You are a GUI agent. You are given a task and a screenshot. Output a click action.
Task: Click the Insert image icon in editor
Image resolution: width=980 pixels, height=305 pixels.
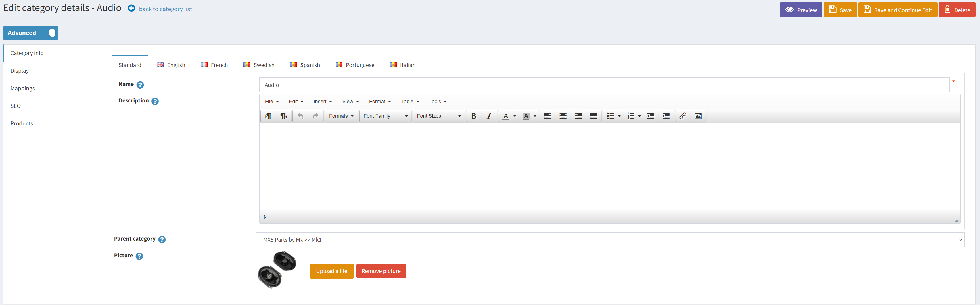coord(698,116)
